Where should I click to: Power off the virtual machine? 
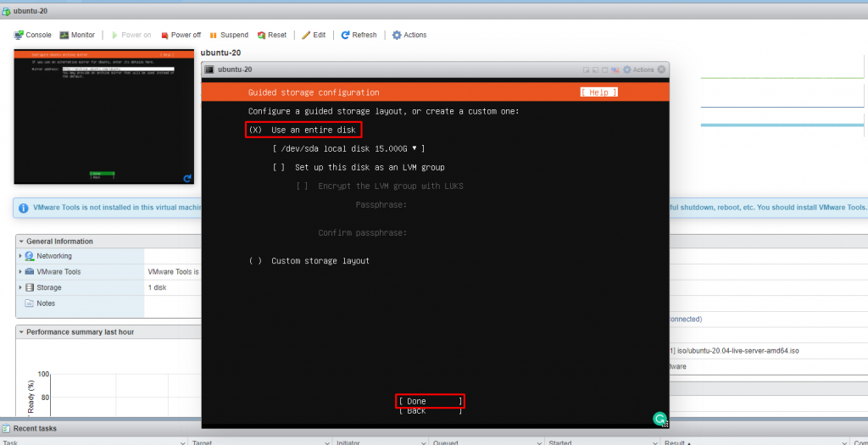[x=181, y=35]
